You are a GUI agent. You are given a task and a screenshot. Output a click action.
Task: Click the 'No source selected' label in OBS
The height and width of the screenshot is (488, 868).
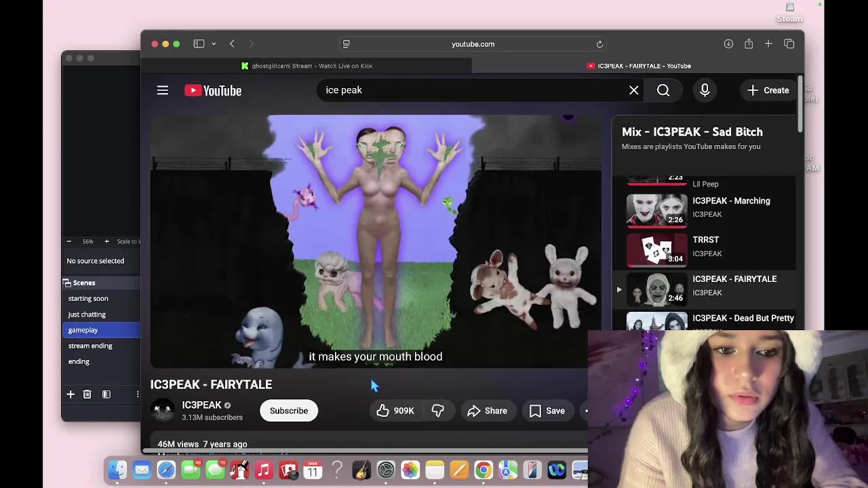point(96,261)
